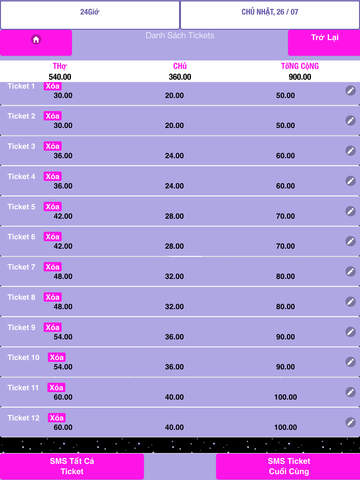Open the edit pencil for Ticket 10
This screenshot has height=480, width=360.
pos(350,362)
